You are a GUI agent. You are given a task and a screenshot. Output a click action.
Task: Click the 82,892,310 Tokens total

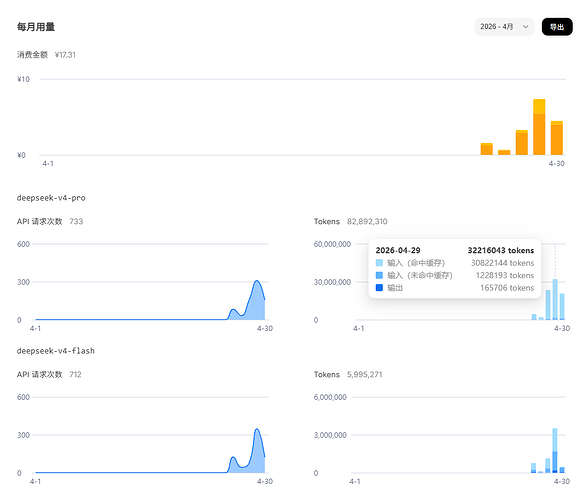click(x=367, y=221)
